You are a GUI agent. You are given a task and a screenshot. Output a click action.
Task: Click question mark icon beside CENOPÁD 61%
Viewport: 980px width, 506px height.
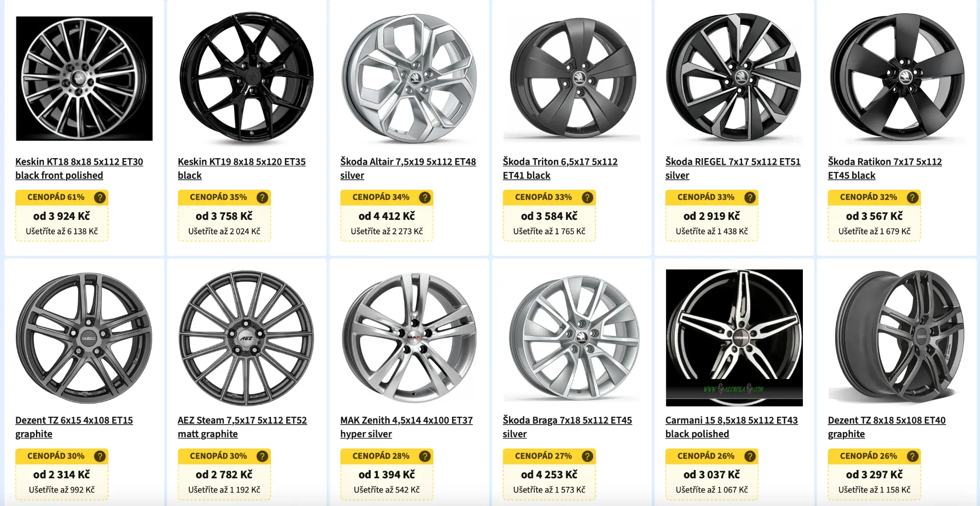(x=100, y=197)
